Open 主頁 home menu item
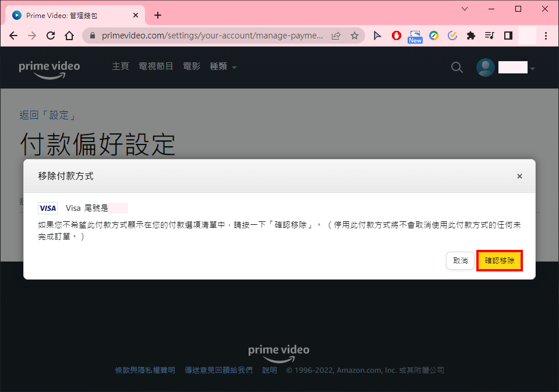Image resolution: width=559 pixels, height=392 pixels. [x=121, y=66]
